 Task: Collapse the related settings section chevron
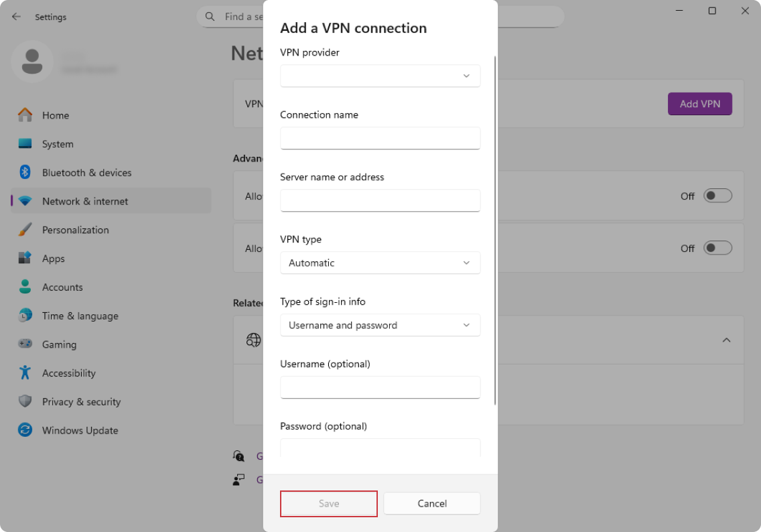726,340
